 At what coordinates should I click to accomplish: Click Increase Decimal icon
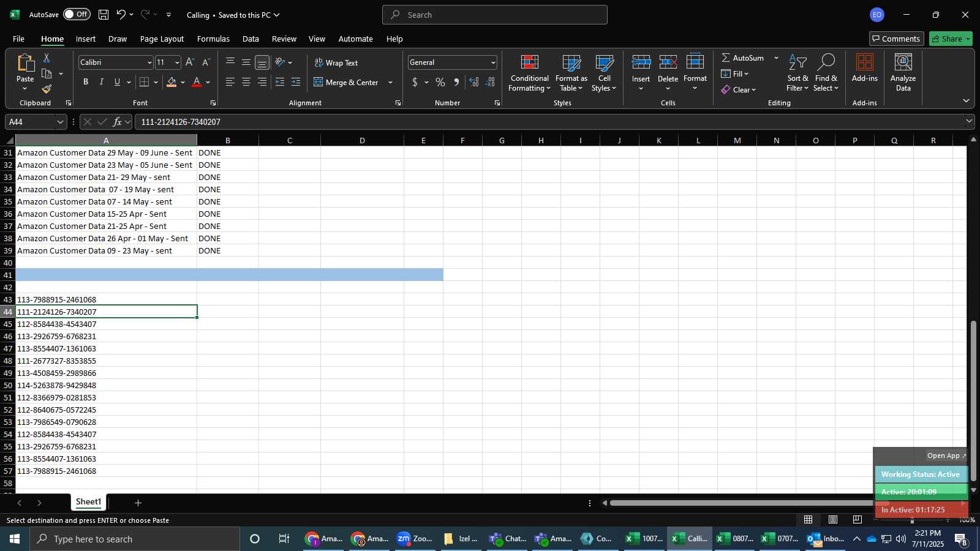474,82
